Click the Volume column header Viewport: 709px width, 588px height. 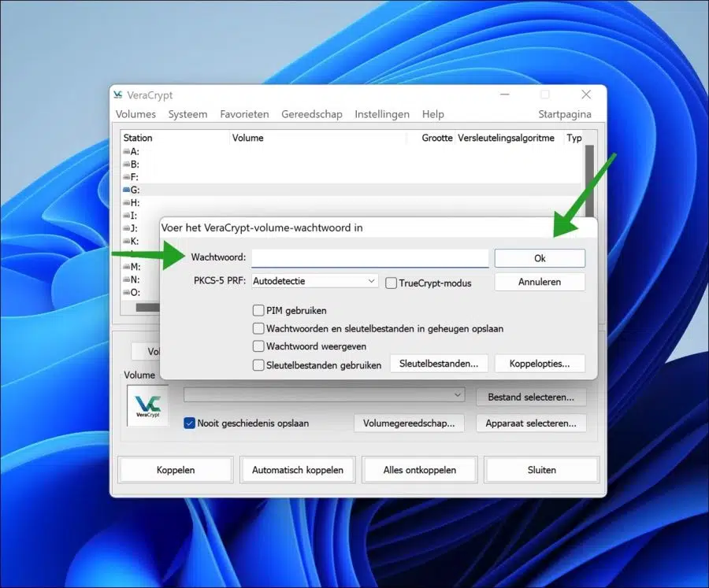pyautogui.click(x=319, y=138)
